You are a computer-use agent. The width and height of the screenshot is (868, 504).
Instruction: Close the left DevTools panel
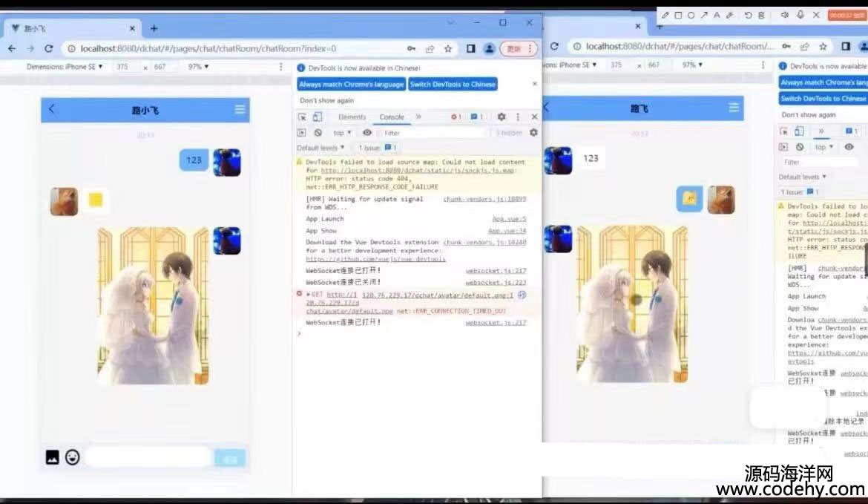534,117
